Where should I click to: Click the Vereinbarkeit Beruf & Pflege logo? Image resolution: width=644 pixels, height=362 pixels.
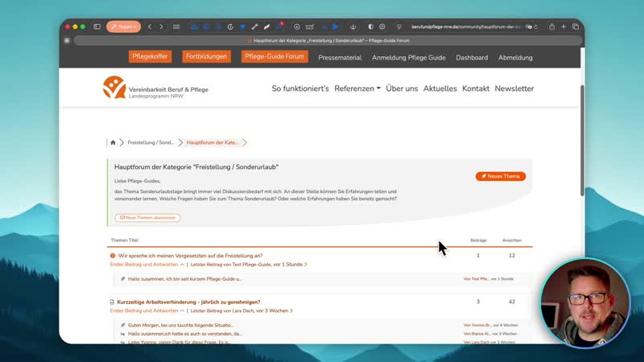click(155, 88)
